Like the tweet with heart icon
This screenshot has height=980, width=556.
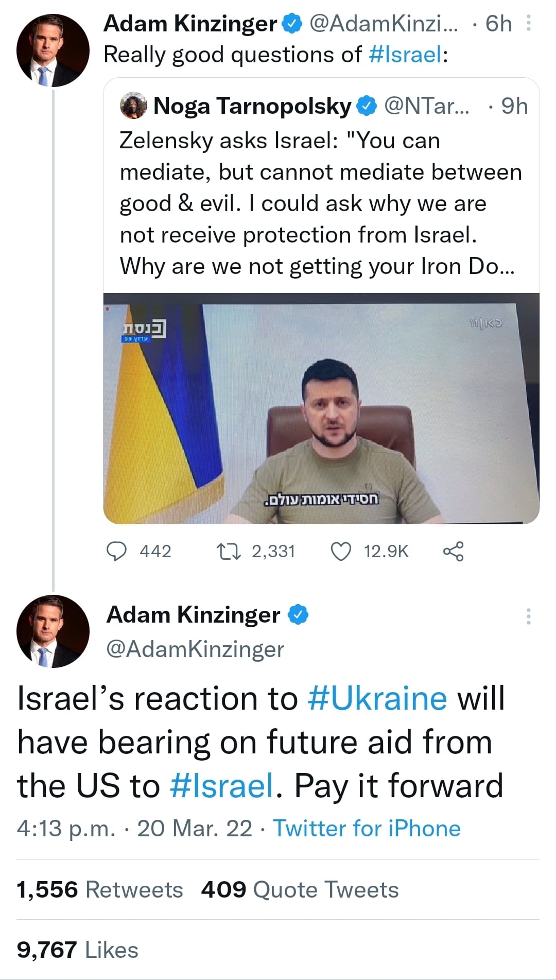tap(341, 551)
